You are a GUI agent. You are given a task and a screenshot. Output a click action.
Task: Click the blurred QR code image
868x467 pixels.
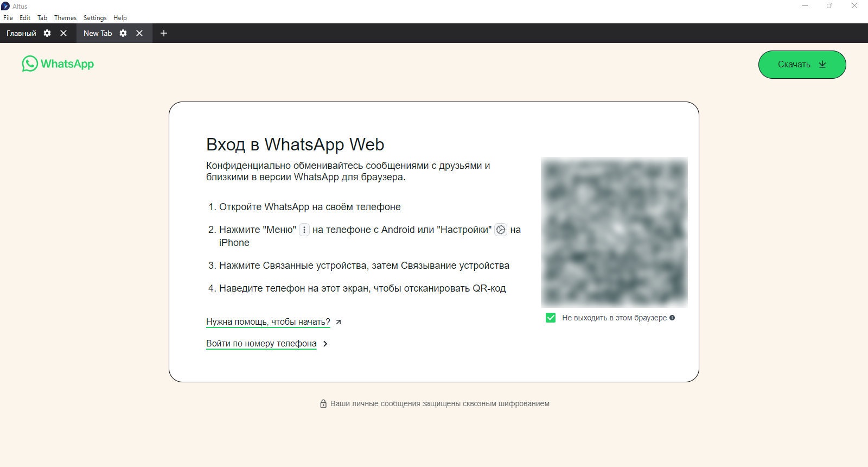(x=614, y=232)
